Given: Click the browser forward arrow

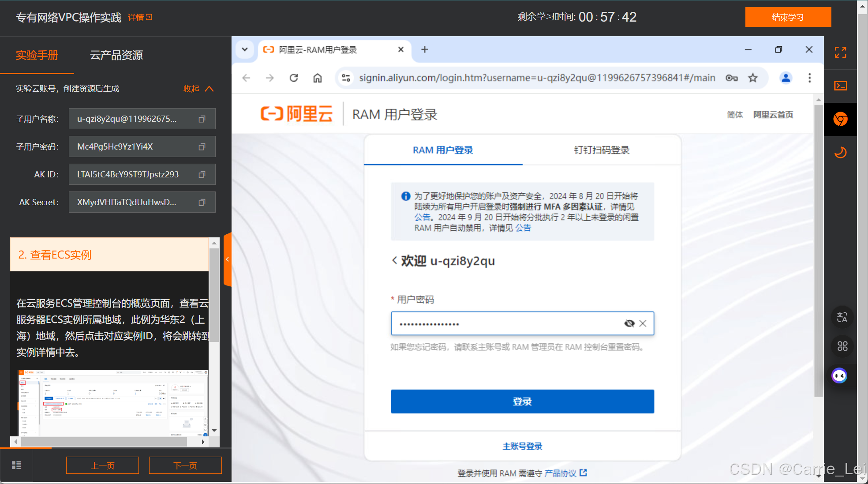Looking at the screenshot, I should coord(269,78).
